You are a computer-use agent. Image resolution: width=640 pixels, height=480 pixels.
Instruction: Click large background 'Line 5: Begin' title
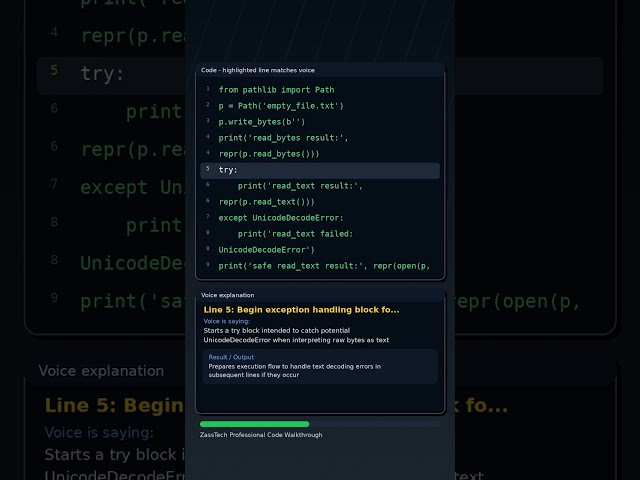point(115,405)
